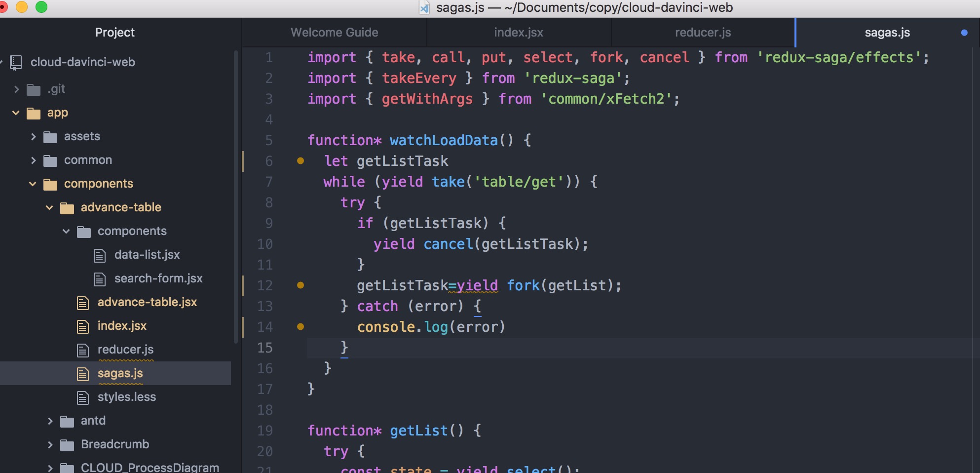980x473 pixels.
Task: Click the 'redux-saga/effects' string
Action: pyautogui.click(x=839, y=58)
